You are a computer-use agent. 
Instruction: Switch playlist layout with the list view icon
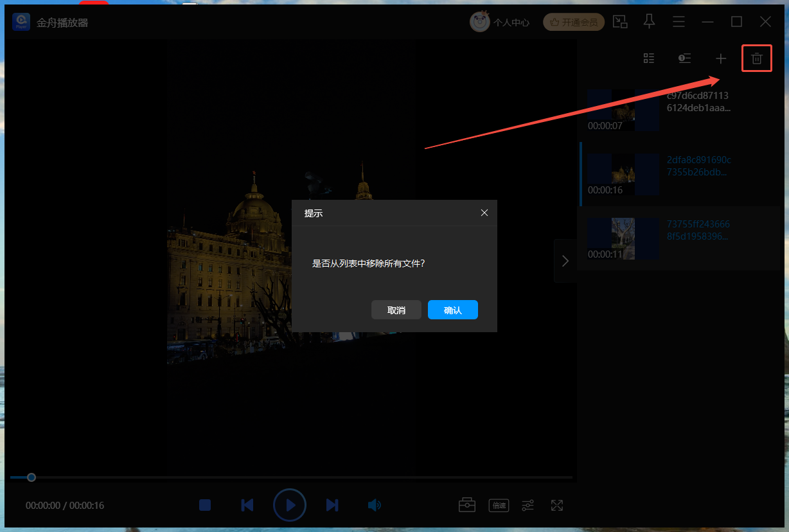[x=649, y=58]
